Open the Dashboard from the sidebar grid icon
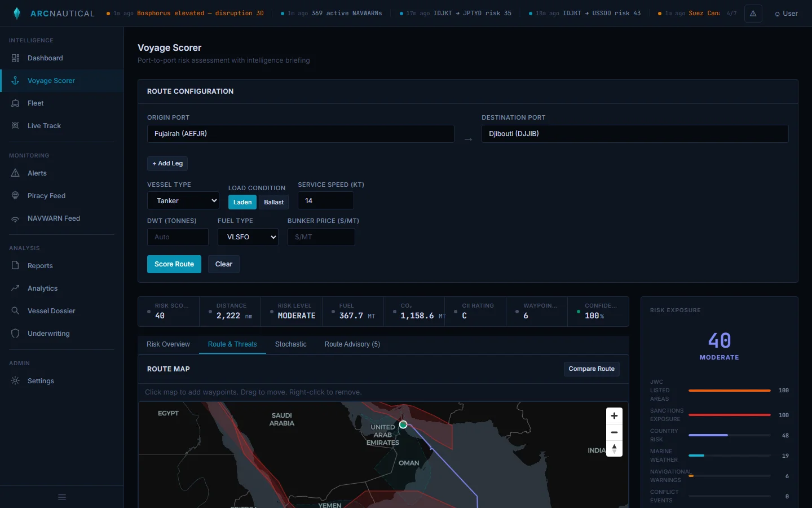 16,58
